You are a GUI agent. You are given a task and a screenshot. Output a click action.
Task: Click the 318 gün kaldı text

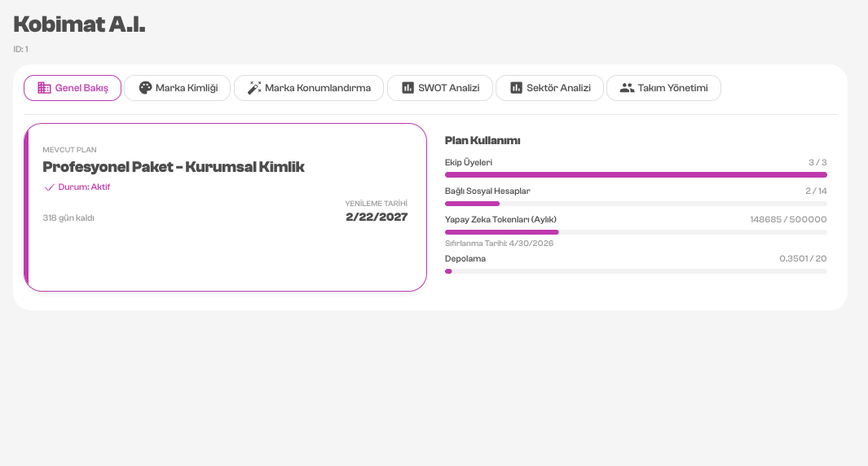point(68,218)
